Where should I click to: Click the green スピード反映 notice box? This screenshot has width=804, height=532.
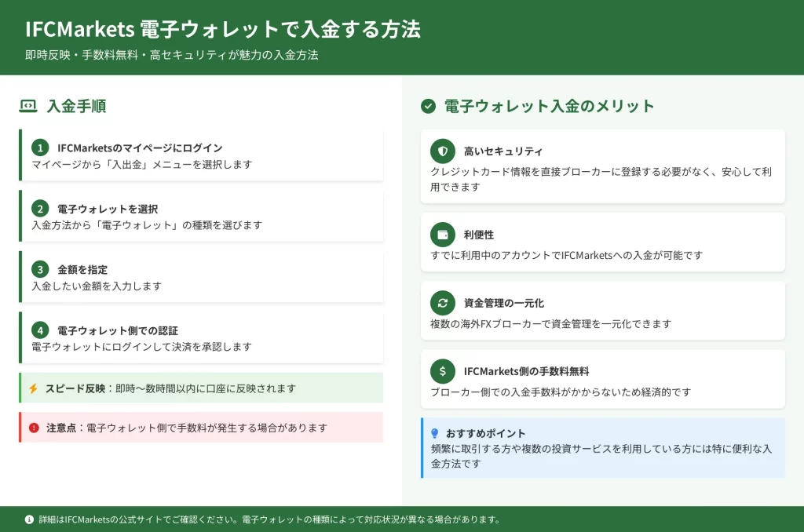[201, 388]
